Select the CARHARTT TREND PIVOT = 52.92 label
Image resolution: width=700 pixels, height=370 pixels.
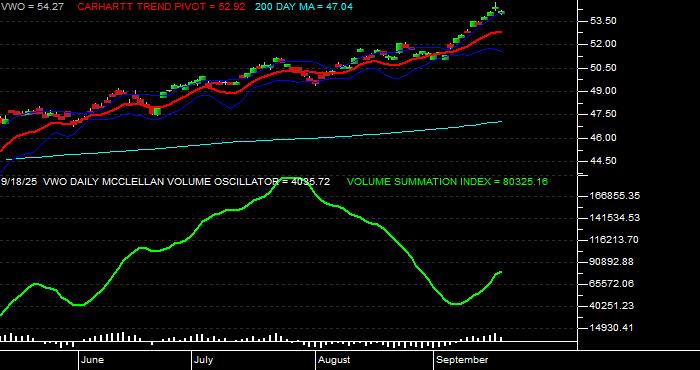coord(161,7)
